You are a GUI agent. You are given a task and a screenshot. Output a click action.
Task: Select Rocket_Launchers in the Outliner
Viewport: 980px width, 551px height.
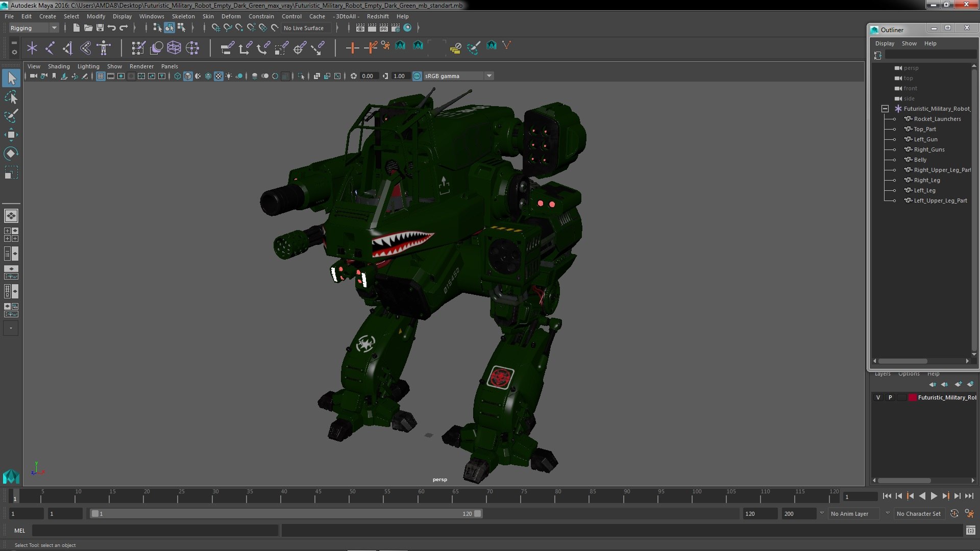coord(937,119)
